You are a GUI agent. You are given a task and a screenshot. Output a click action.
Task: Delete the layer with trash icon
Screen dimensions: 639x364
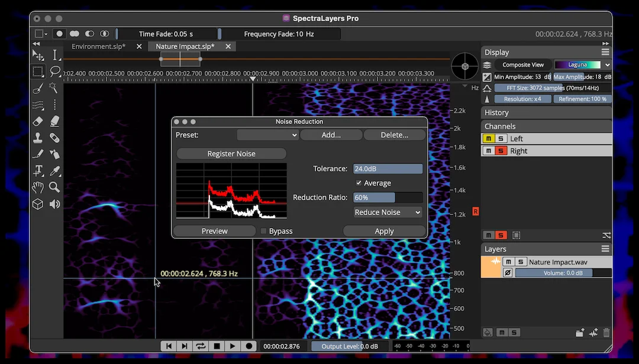(606, 333)
